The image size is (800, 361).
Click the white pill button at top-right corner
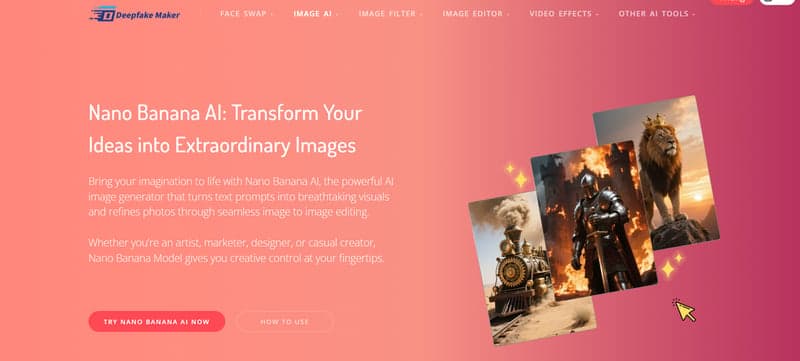(x=777, y=2)
